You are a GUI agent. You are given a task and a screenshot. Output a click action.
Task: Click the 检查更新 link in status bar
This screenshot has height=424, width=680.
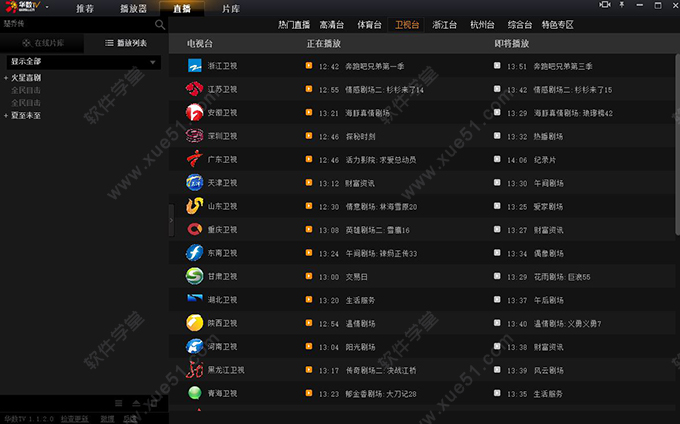click(x=75, y=419)
